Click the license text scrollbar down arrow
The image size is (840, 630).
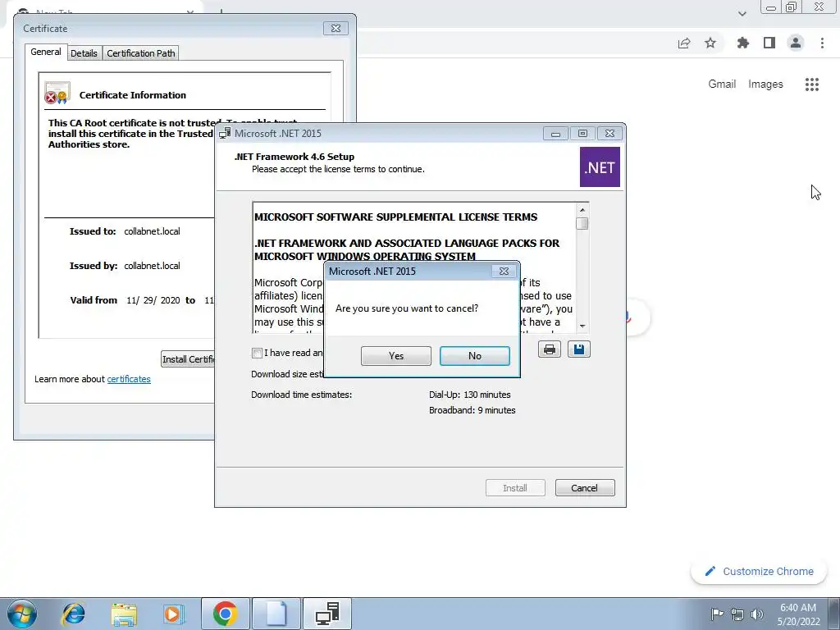(582, 326)
